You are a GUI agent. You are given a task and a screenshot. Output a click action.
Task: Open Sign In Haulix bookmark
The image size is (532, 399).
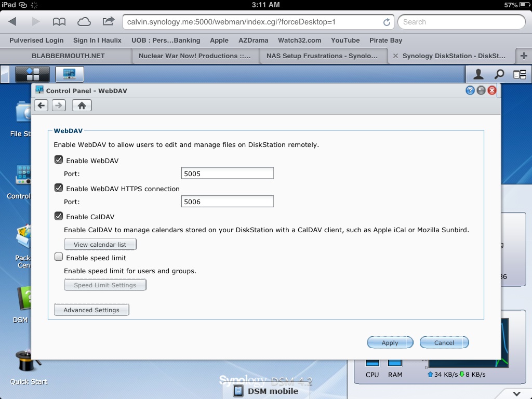(x=97, y=41)
